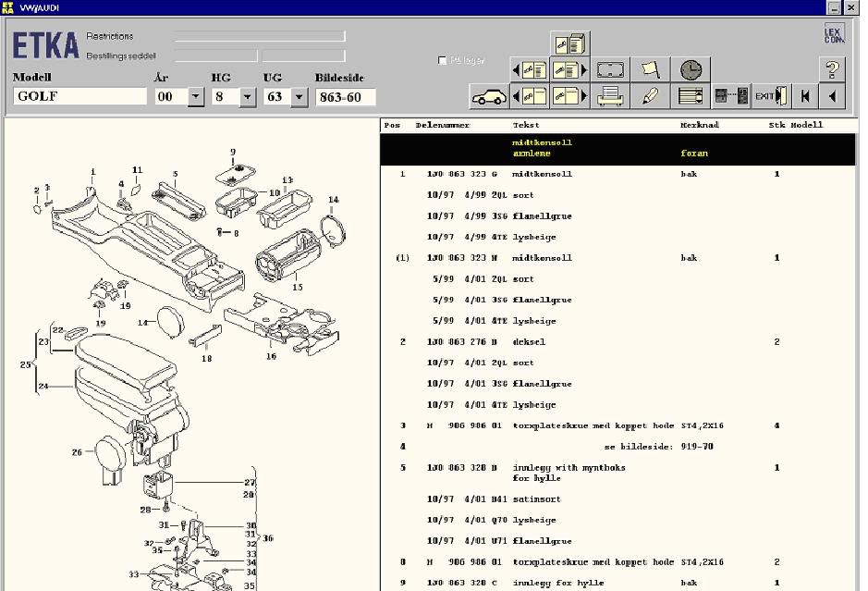The image size is (868, 591).
Task: Click the car model selection icon
Action: [x=489, y=96]
